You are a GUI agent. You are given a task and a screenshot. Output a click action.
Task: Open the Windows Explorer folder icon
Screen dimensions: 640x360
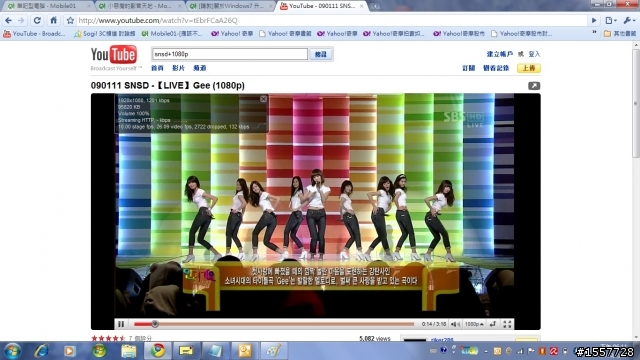tap(128, 351)
